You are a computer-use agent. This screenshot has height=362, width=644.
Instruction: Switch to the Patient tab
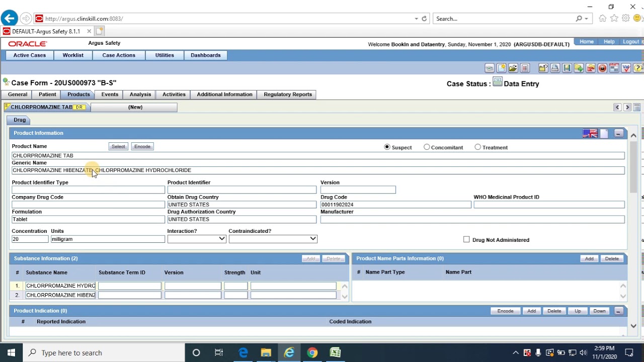click(x=47, y=95)
